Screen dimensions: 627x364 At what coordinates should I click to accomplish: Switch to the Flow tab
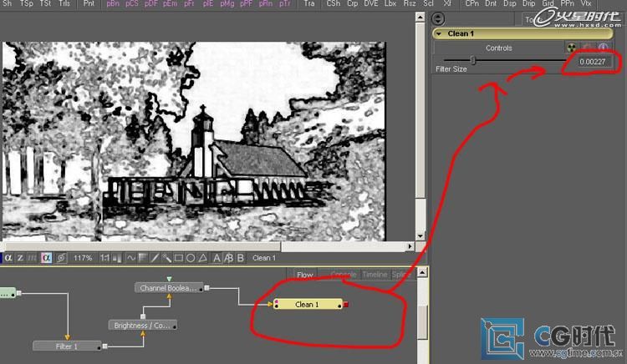(x=304, y=275)
